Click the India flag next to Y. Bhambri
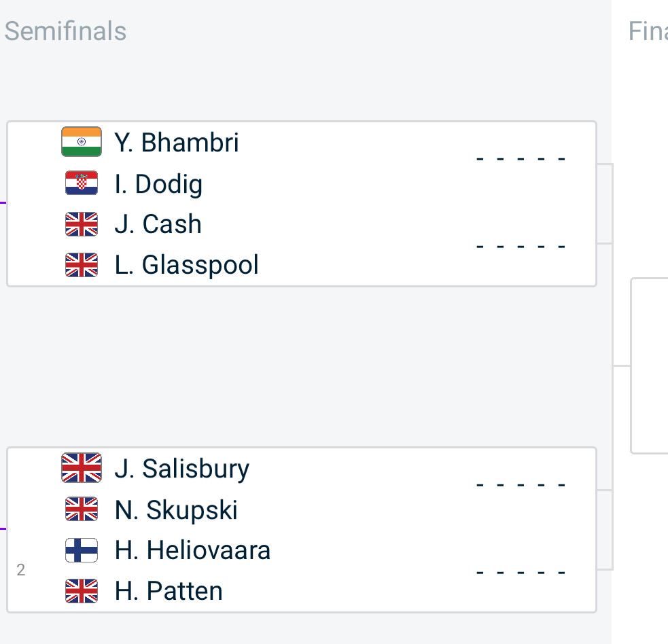668x644 pixels. coord(82,142)
